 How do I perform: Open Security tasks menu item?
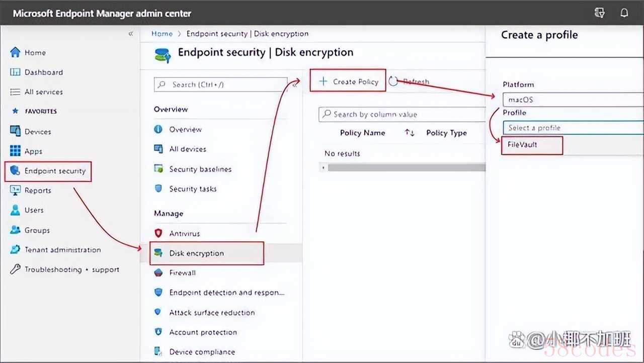pos(193,189)
